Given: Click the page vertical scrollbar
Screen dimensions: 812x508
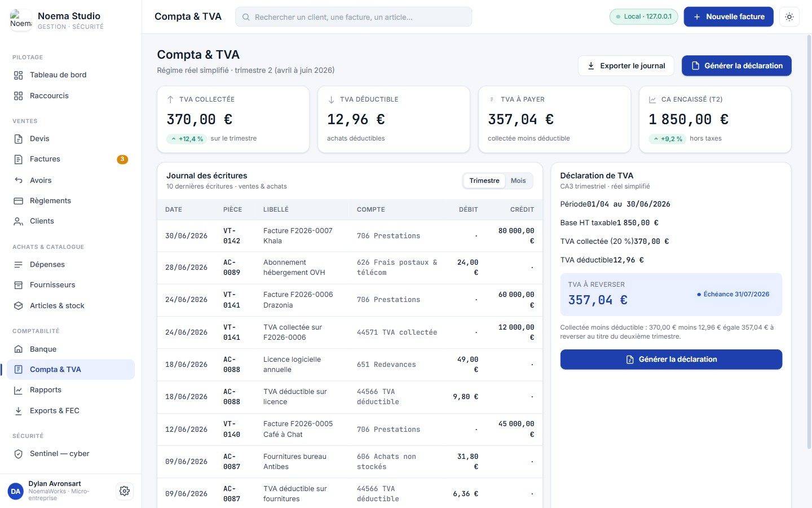Looking at the screenshot, I should tap(809, 243).
